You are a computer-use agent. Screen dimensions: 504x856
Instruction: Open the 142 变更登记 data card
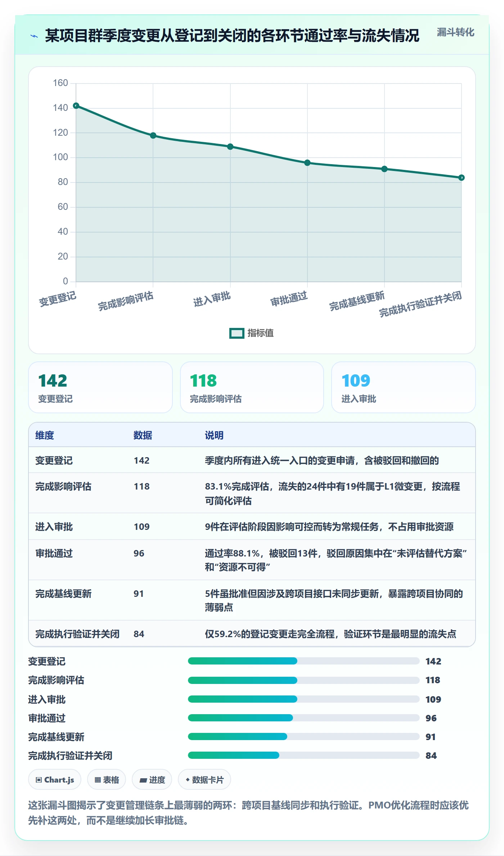(100, 387)
